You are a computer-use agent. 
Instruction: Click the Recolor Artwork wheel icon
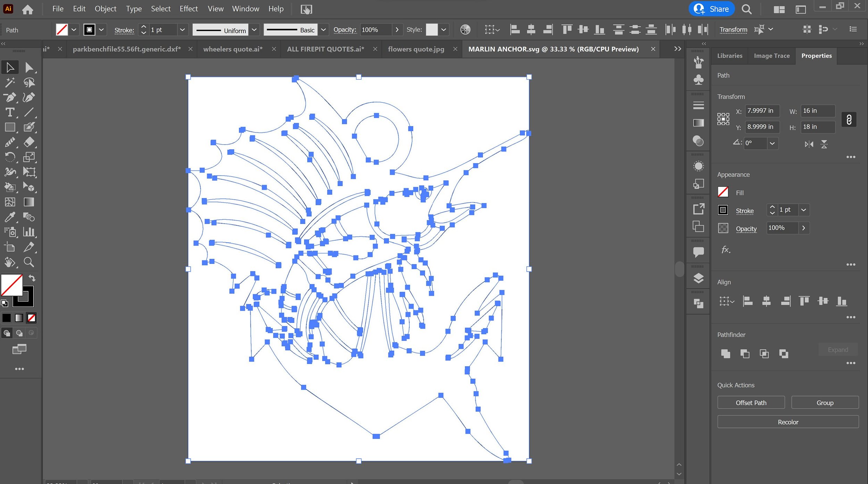[465, 30]
